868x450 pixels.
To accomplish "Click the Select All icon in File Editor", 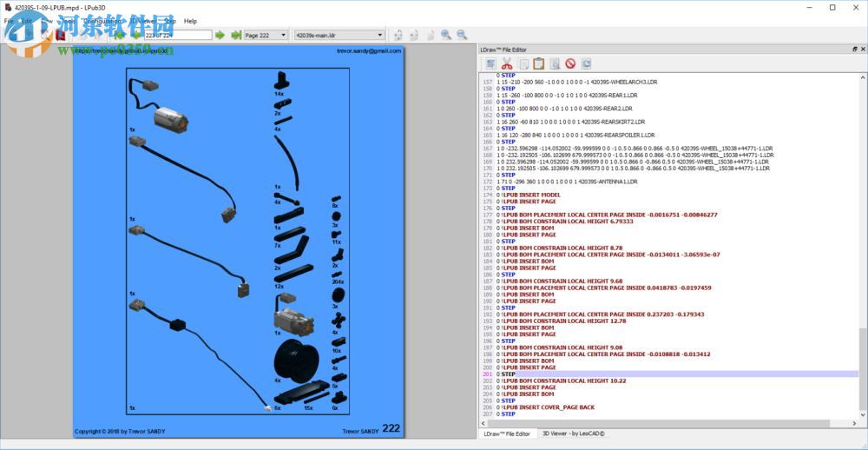I will (490, 63).
